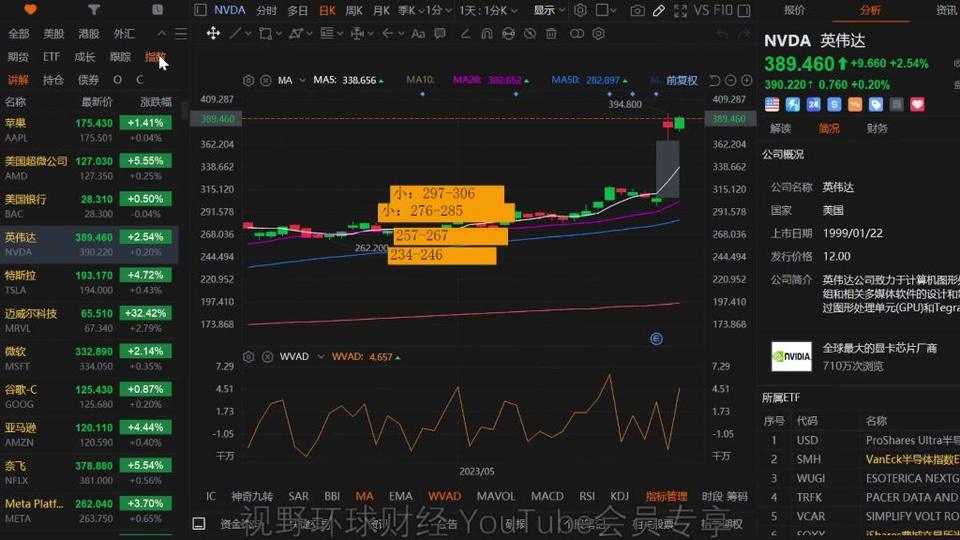Select the angle measurement tool

point(465,33)
